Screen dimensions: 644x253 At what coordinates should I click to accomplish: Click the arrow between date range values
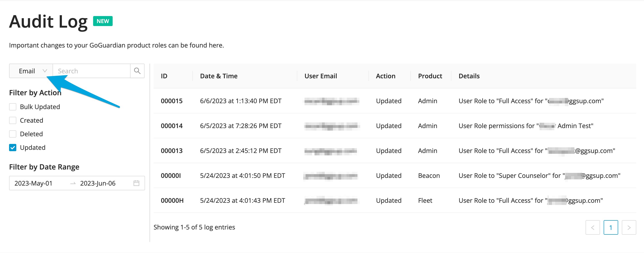click(73, 183)
